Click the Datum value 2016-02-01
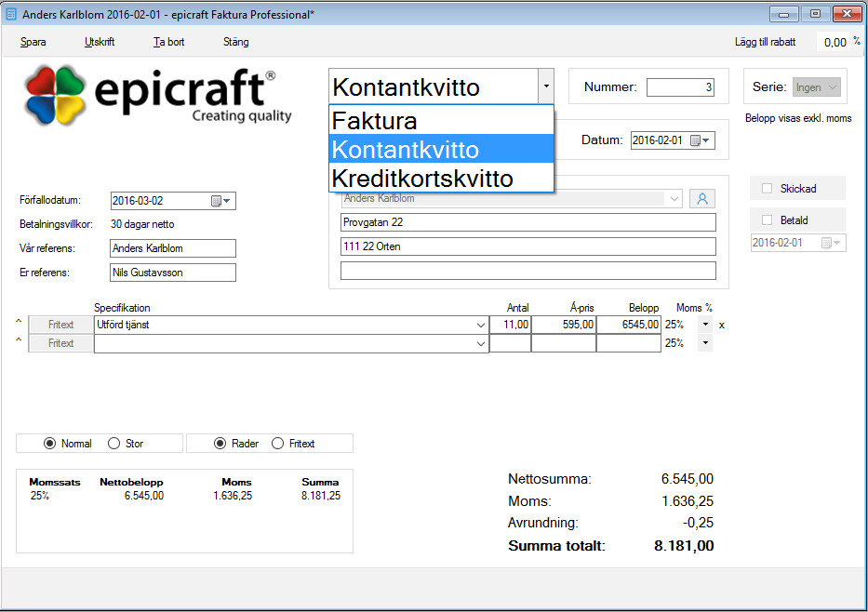Viewport: 868px width, 612px height. (x=658, y=140)
